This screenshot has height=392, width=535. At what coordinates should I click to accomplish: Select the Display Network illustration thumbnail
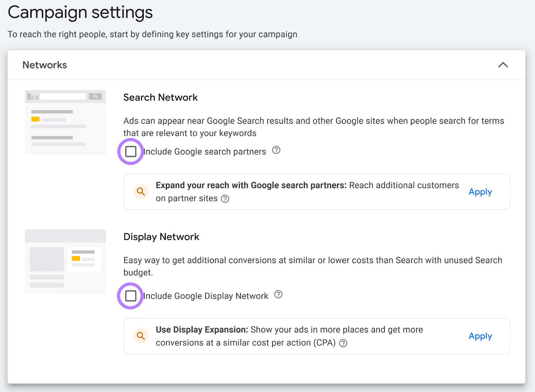point(66,262)
